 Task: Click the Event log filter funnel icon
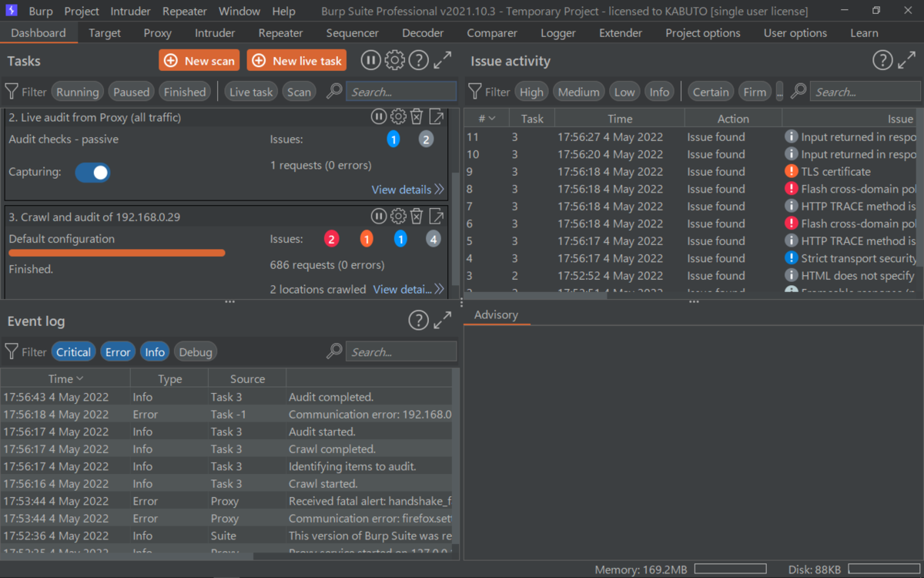pos(12,352)
